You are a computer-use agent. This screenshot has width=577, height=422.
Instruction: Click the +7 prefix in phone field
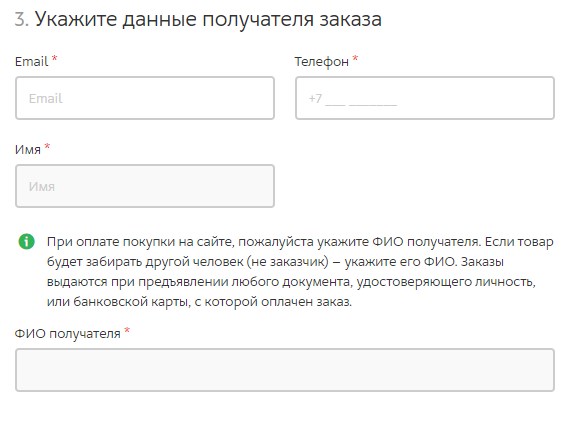[x=315, y=99]
